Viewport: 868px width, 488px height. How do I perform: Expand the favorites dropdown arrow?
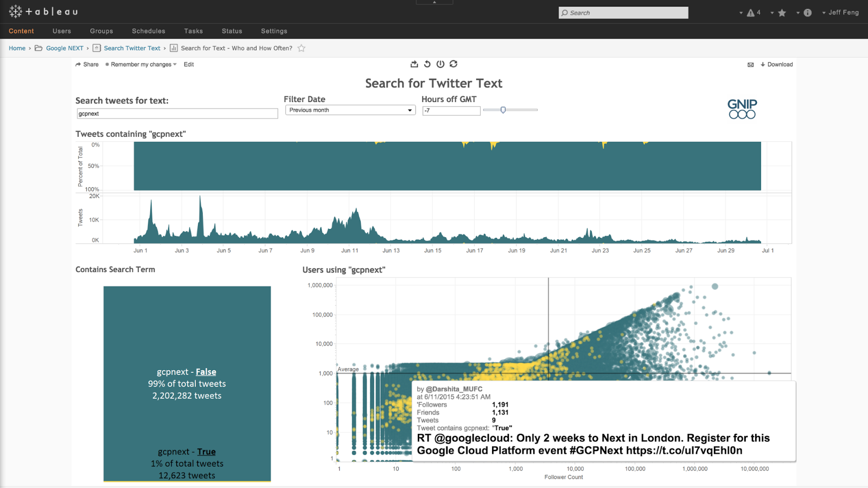click(772, 13)
